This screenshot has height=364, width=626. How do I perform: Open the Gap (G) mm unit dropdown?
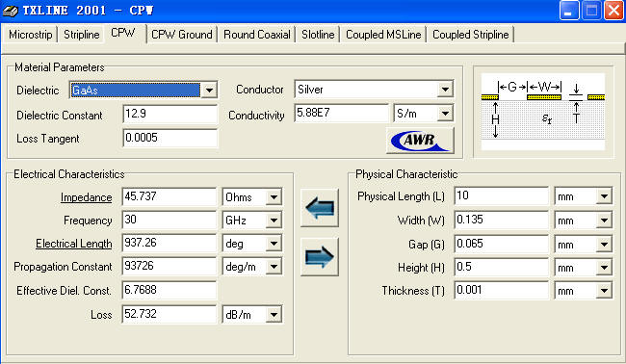pos(604,245)
